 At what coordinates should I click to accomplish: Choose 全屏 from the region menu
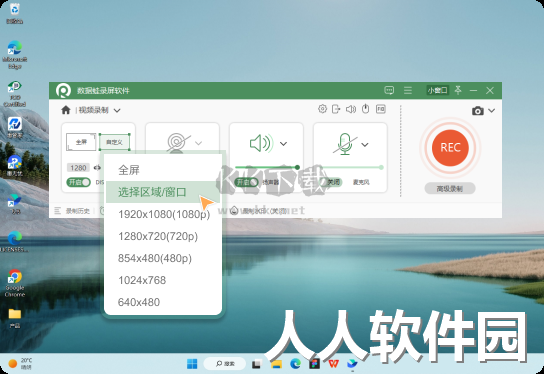click(x=163, y=170)
